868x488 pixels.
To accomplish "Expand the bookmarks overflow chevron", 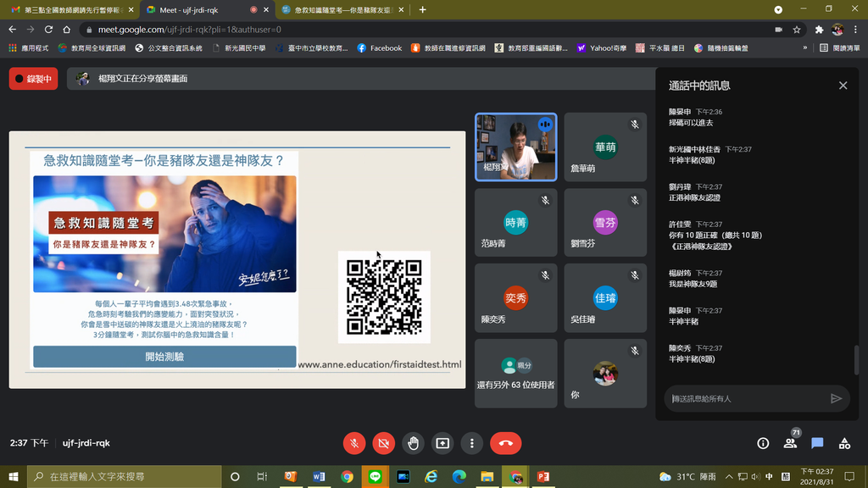I will tap(805, 48).
